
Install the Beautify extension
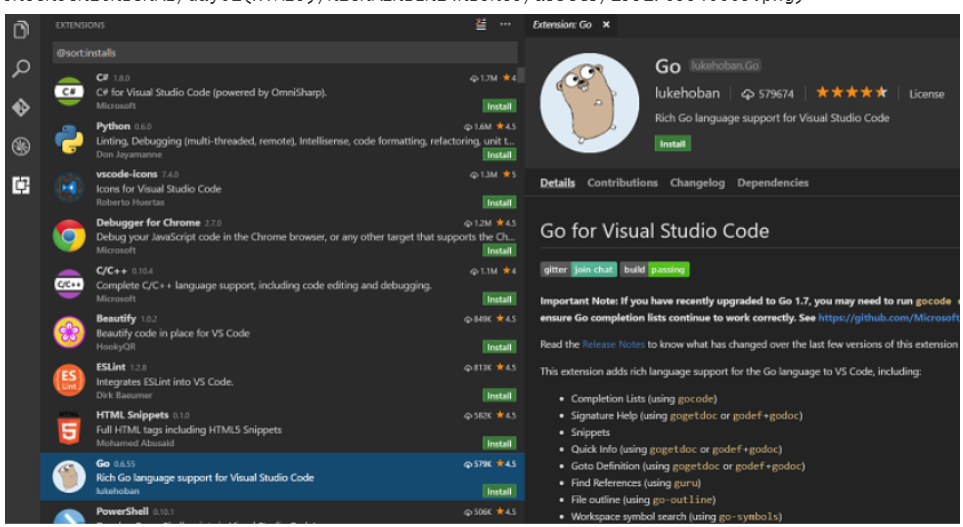pyautogui.click(x=499, y=347)
